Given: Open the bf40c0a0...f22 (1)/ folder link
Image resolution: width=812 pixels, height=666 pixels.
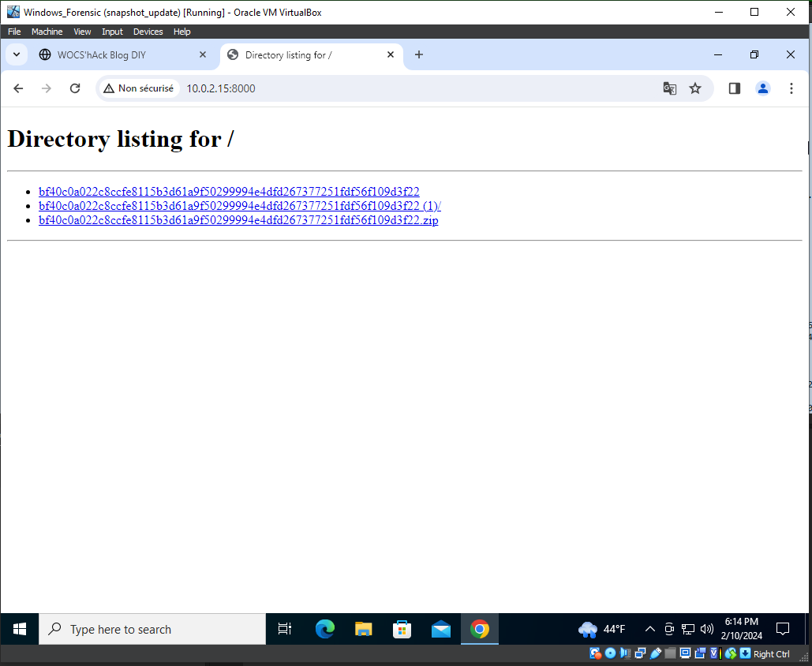Looking at the screenshot, I should [x=239, y=206].
